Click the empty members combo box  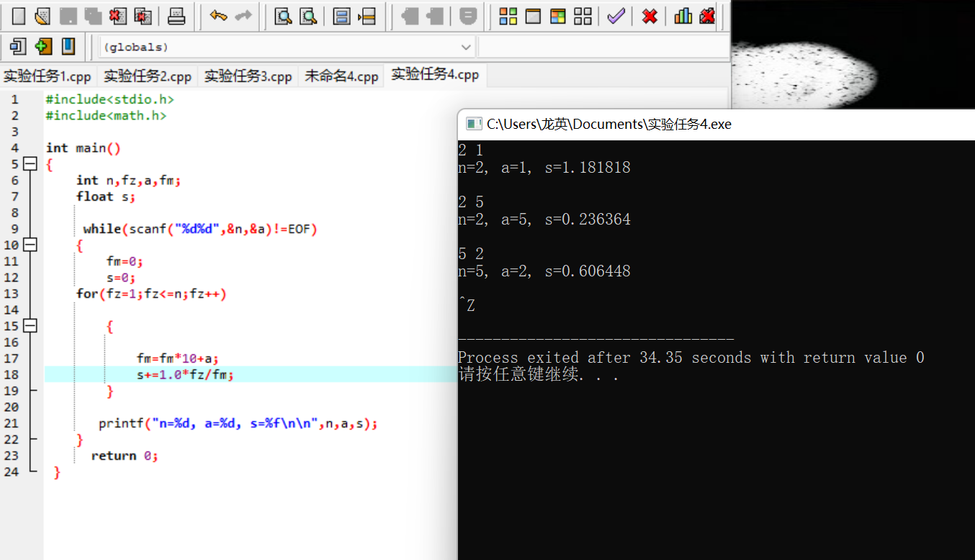coord(603,47)
